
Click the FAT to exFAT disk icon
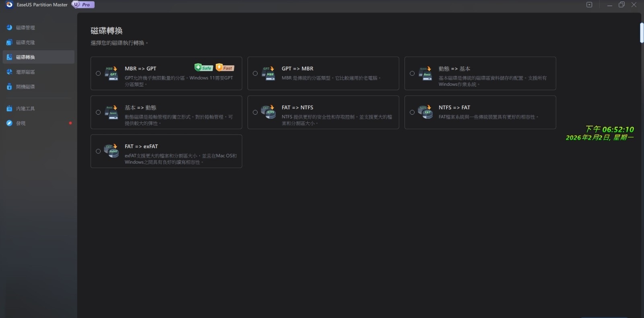[111, 151]
